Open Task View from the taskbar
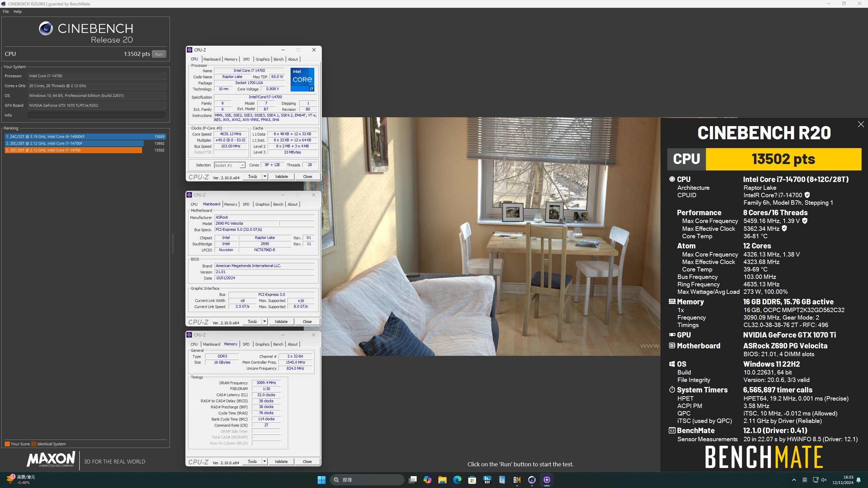Viewport: 868px width, 488px height. tap(412, 480)
